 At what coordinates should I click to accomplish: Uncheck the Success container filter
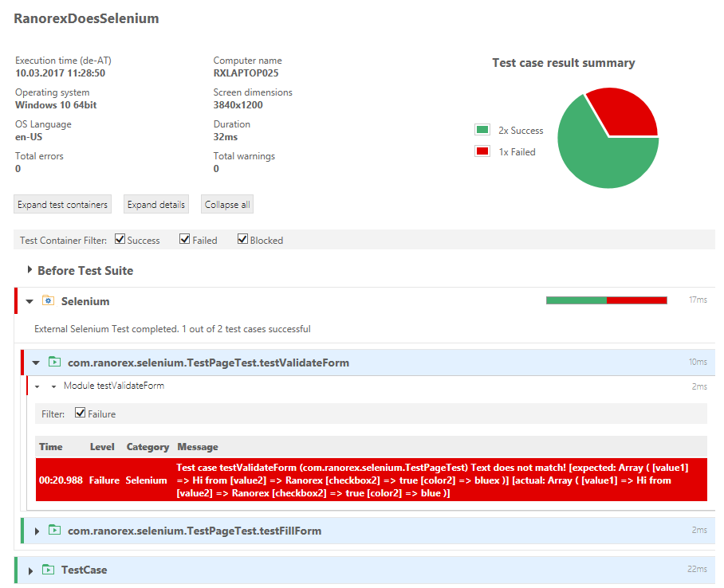(x=120, y=239)
